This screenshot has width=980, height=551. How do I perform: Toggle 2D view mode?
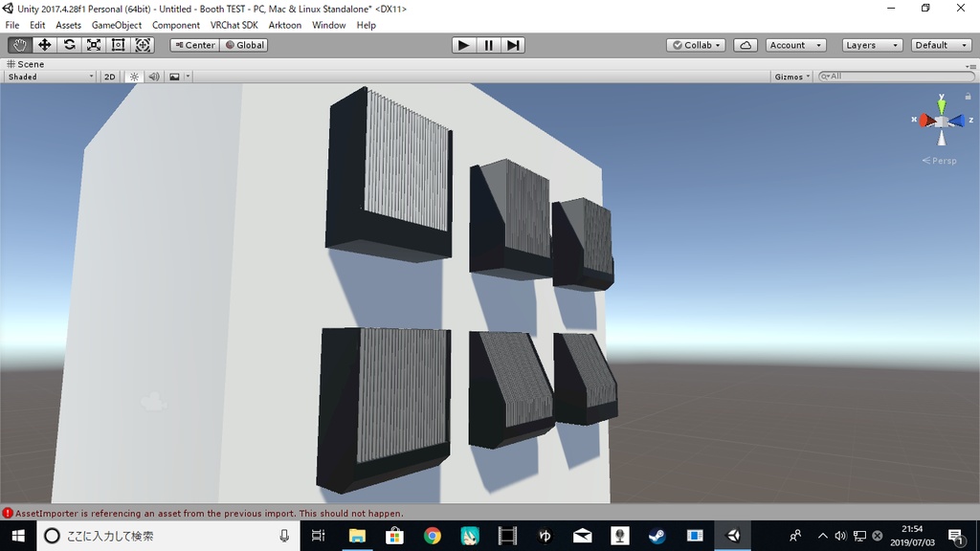tap(110, 77)
